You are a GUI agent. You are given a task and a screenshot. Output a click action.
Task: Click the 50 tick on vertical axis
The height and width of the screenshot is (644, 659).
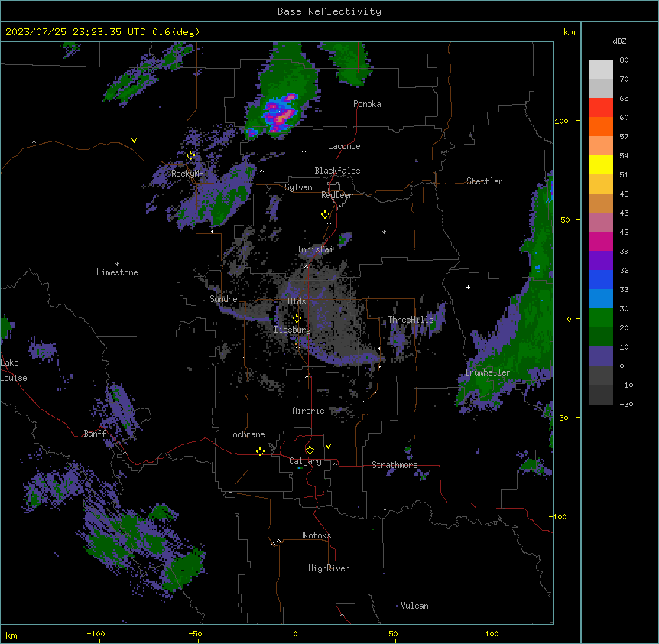tap(565, 220)
